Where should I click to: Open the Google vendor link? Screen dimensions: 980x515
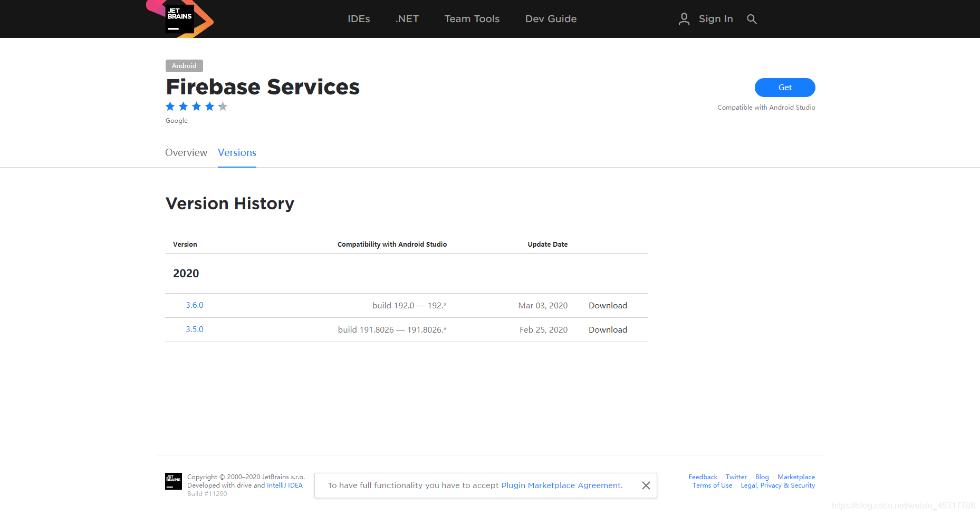[x=177, y=121]
